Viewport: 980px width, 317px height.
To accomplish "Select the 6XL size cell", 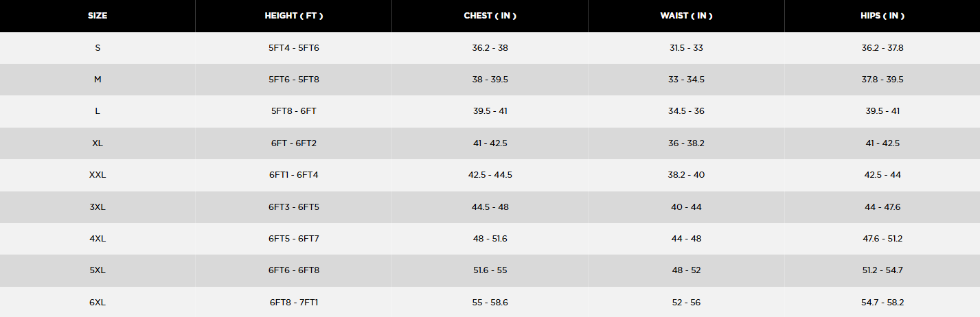I will point(98,302).
